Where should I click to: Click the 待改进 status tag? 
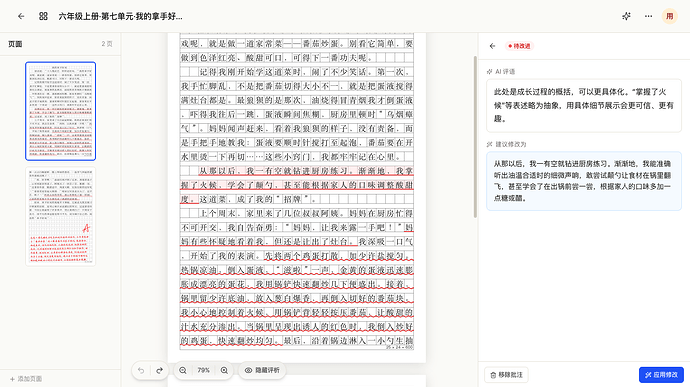point(519,46)
